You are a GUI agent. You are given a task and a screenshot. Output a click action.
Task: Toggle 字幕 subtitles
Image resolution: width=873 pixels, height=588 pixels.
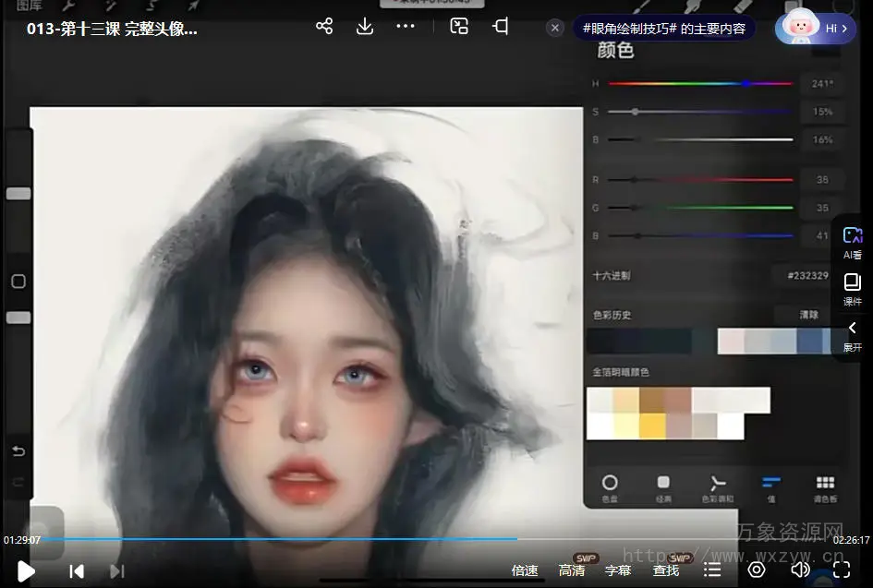pyautogui.click(x=618, y=571)
